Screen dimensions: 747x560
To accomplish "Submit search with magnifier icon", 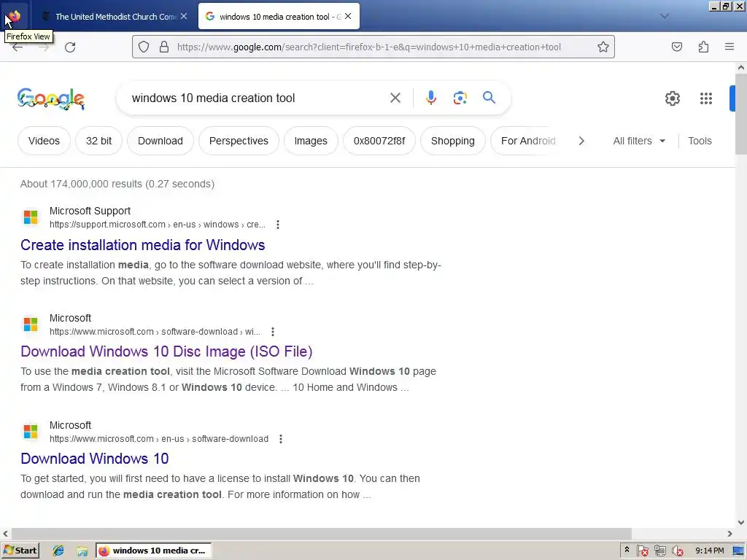I will click(489, 98).
